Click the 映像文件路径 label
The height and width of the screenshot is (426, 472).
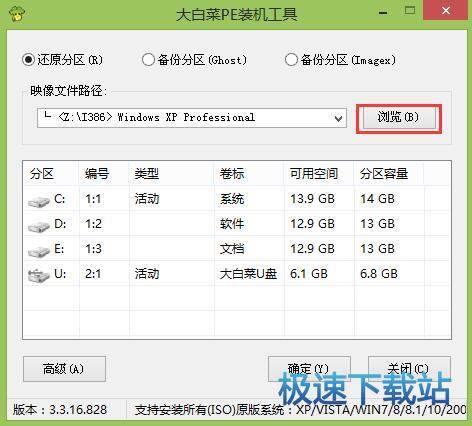click(68, 91)
